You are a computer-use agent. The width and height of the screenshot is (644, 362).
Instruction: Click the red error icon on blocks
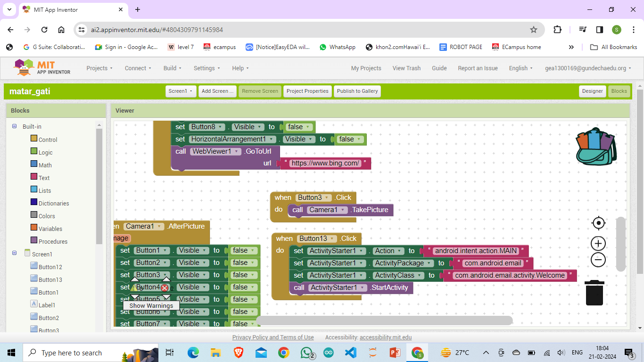pyautogui.click(x=165, y=288)
